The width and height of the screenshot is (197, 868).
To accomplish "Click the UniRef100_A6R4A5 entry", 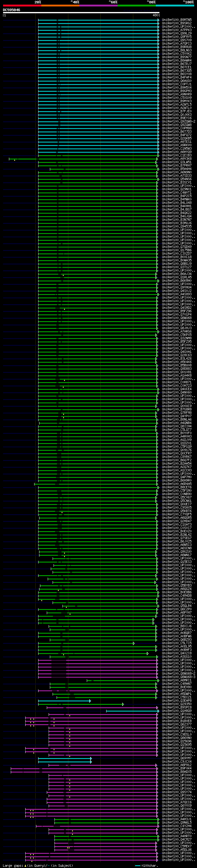I will pyautogui.click(x=177, y=484).
